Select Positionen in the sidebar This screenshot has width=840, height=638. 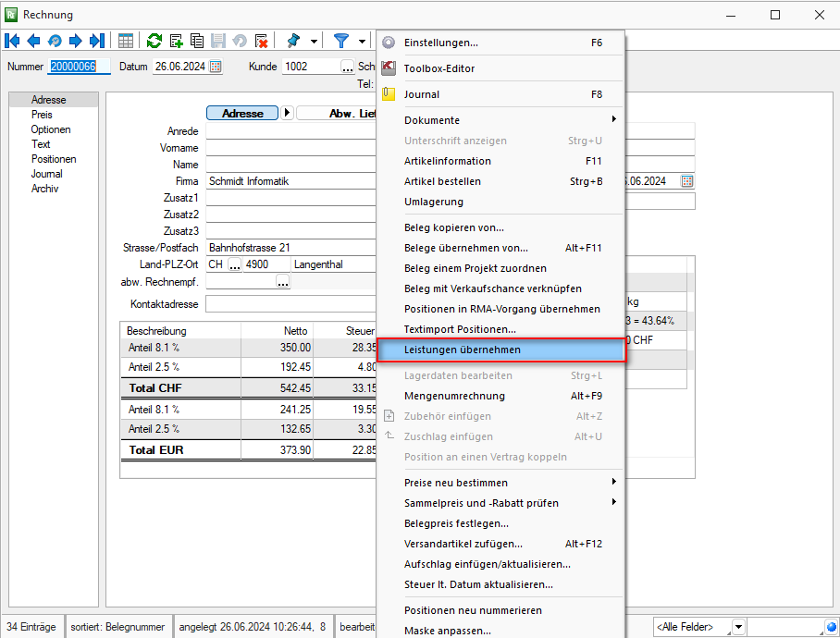point(54,159)
